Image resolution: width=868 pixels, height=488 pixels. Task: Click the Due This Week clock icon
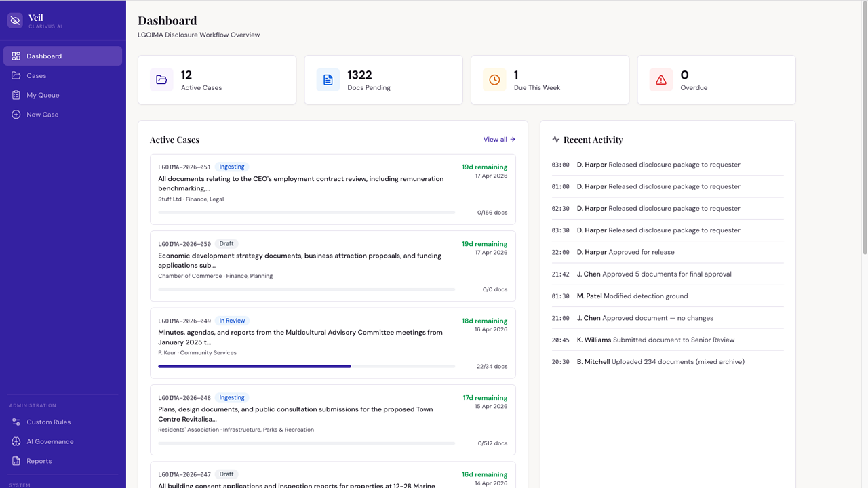pyautogui.click(x=494, y=80)
